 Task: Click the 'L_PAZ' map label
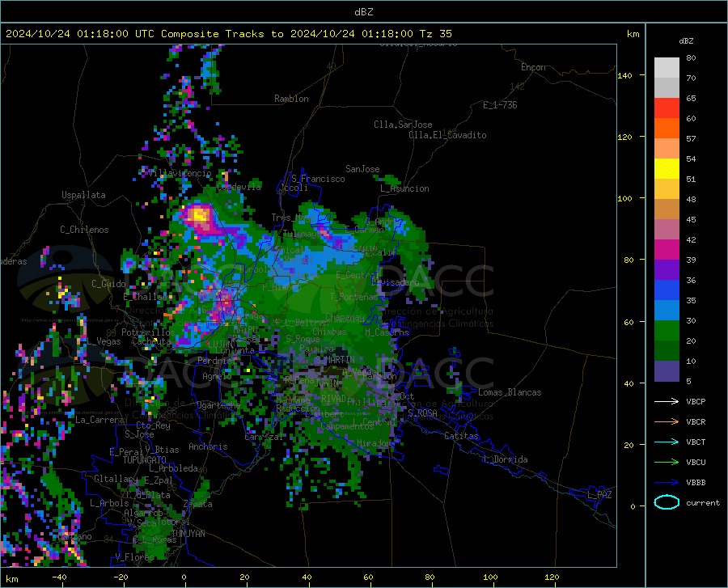[x=599, y=495]
